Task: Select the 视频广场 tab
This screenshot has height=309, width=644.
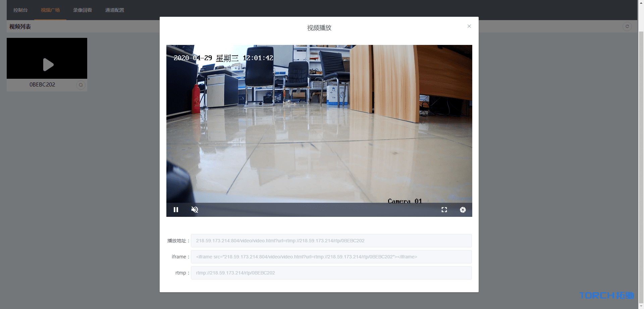Action: (x=50, y=10)
